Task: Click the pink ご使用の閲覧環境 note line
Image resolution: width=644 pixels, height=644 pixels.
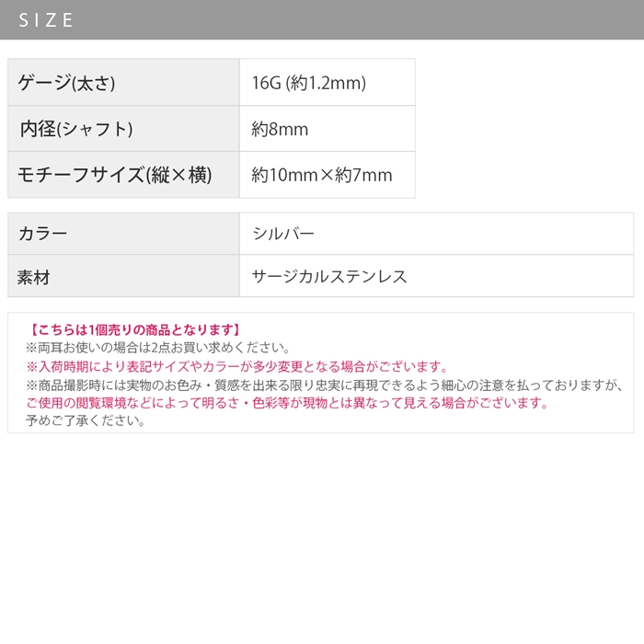Action: pos(287,403)
